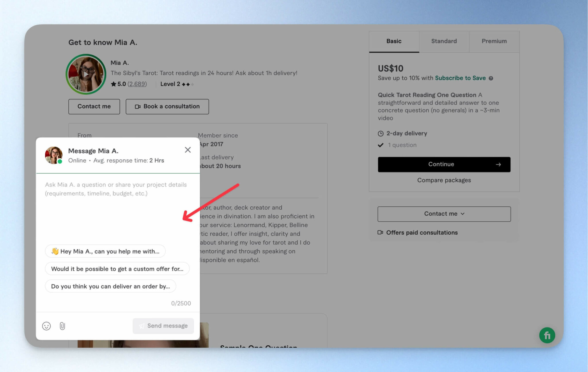Click the Compare packages link

pyautogui.click(x=444, y=180)
